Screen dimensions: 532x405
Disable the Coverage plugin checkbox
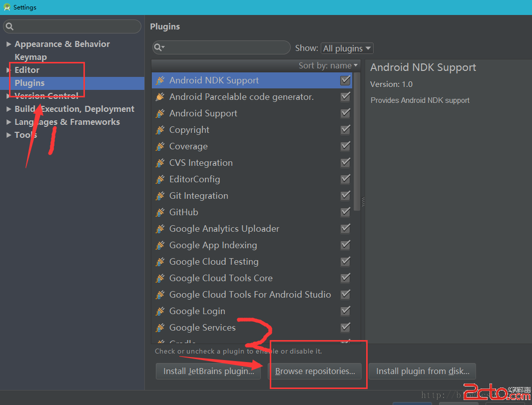tap(345, 146)
